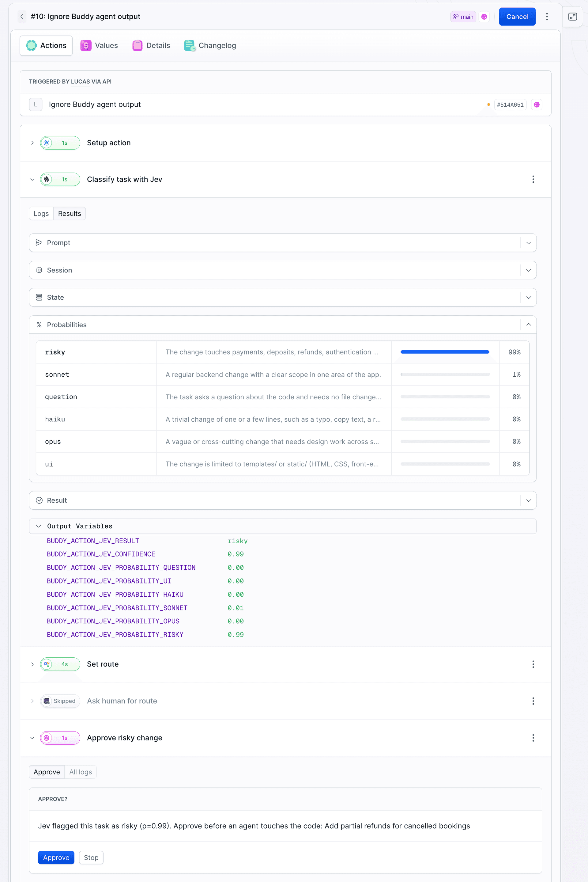The width and height of the screenshot is (588, 882).
Task: Approve the risky change
Action: [56, 857]
